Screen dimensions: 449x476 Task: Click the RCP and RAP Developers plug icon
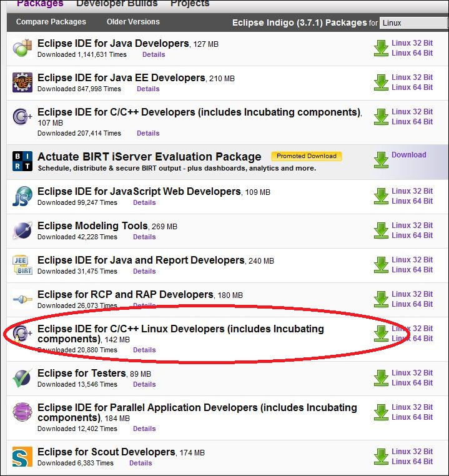pyautogui.click(x=22, y=299)
